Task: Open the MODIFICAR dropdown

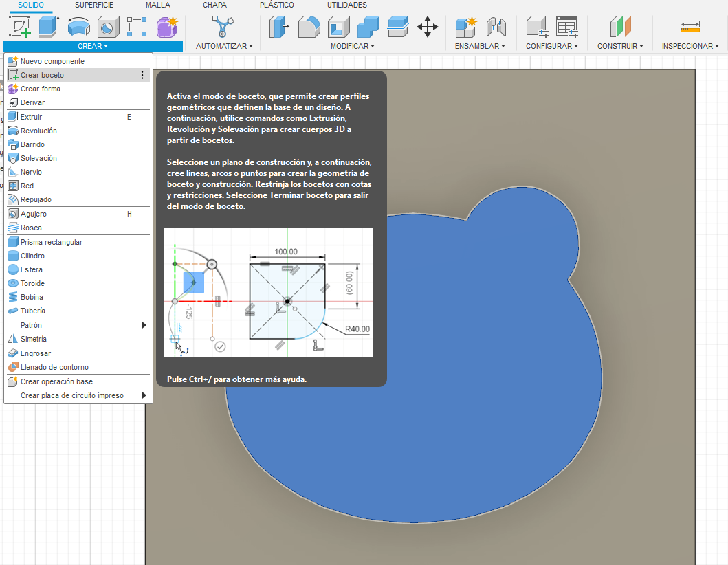Action: pos(353,47)
